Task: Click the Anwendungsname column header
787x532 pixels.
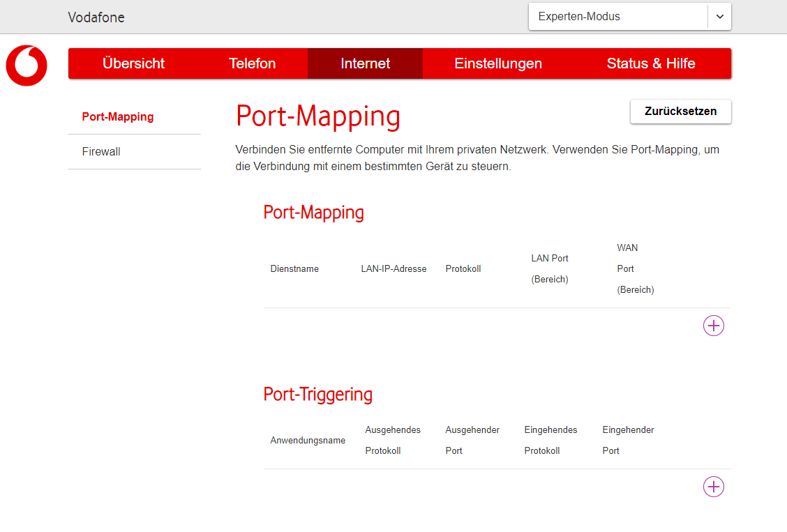Action: pyautogui.click(x=308, y=440)
